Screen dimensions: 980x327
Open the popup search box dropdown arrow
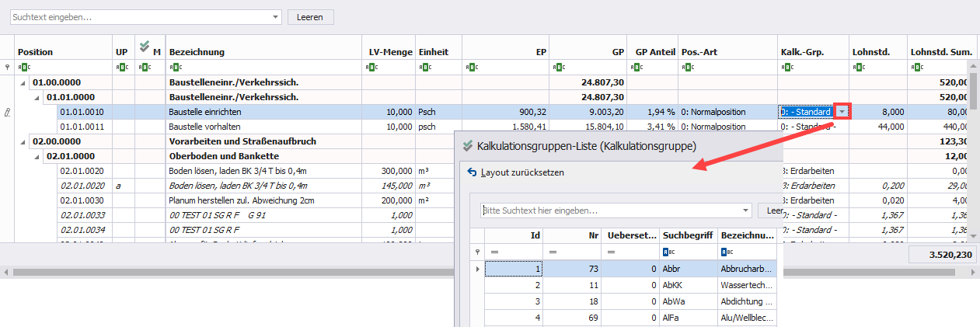click(x=746, y=210)
